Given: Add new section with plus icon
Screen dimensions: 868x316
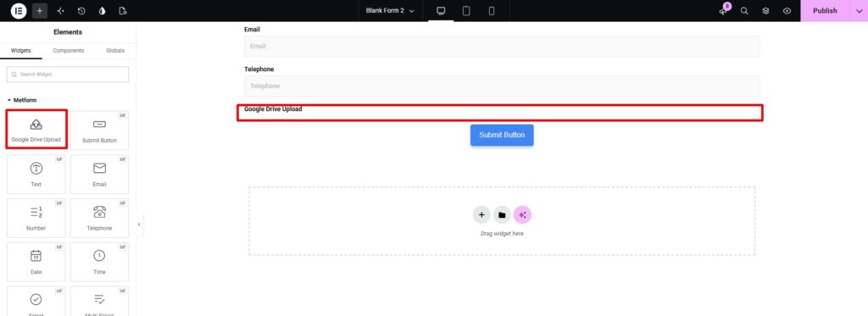Looking at the screenshot, I should (x=481, y=214).
